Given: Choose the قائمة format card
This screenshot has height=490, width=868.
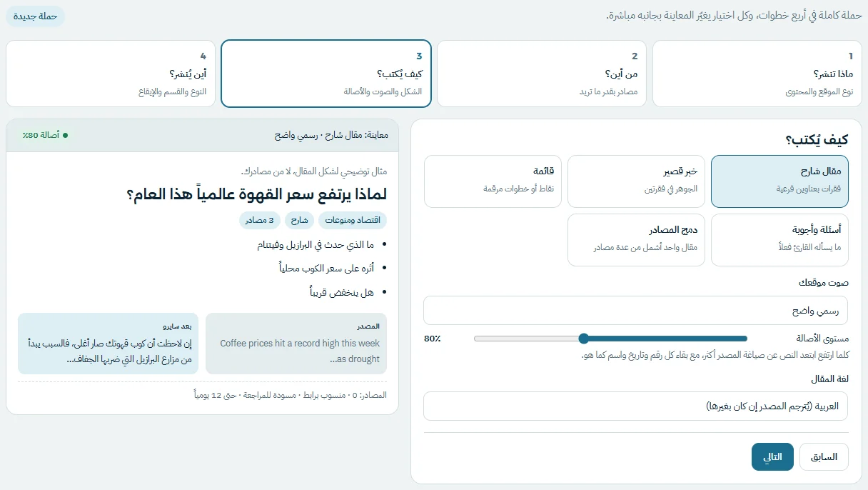Looking at the screenshot, I should pos(493,181).
